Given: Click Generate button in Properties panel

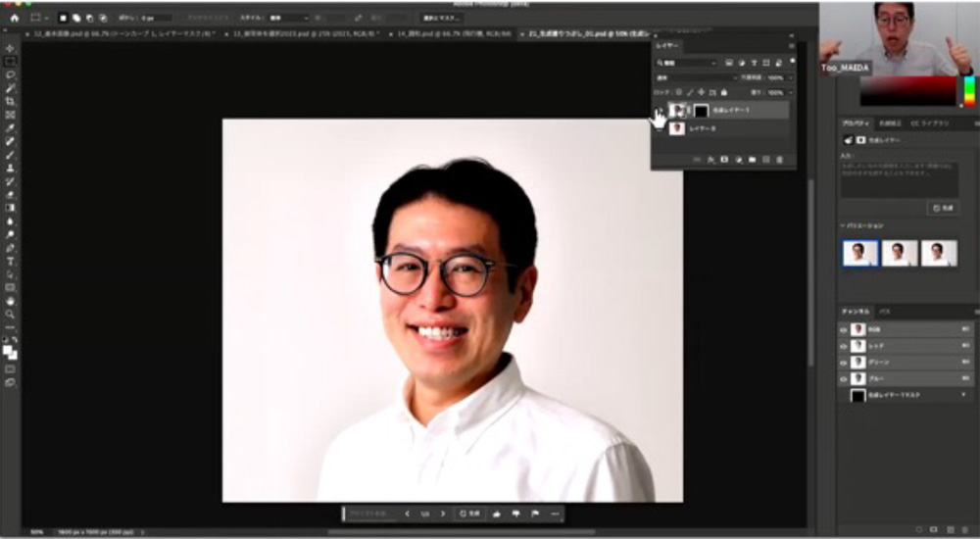Looking at the screenshot, I should 942,208.
